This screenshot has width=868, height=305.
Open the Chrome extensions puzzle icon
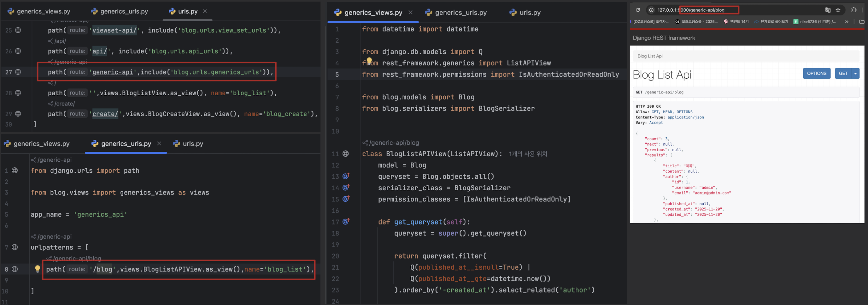point(854,10)
